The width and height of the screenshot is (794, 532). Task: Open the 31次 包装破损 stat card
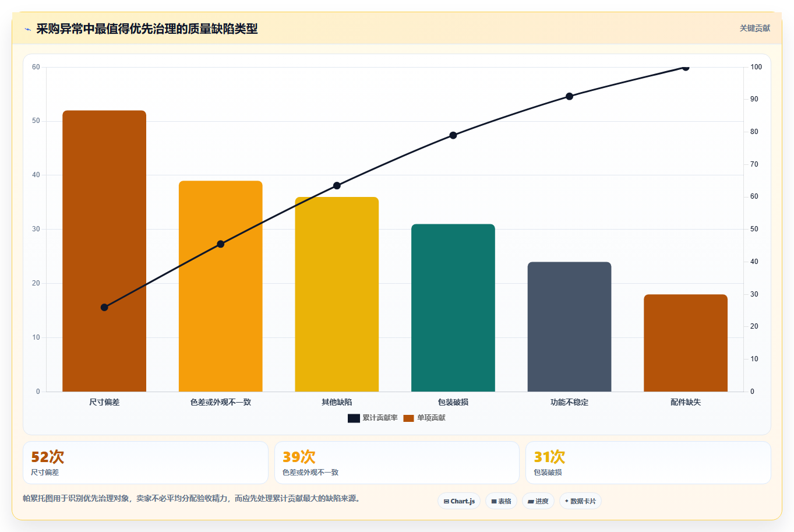point(648,463)
